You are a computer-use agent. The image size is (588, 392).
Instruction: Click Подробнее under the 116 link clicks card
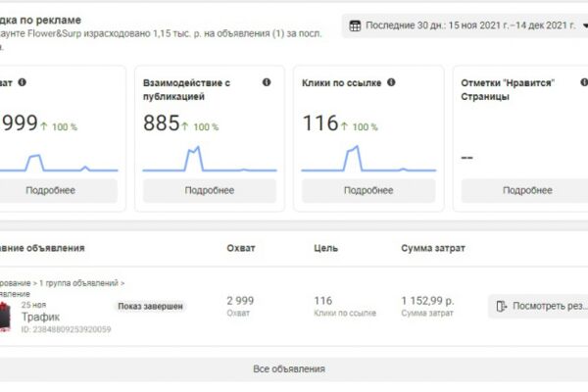pos(368,190)
